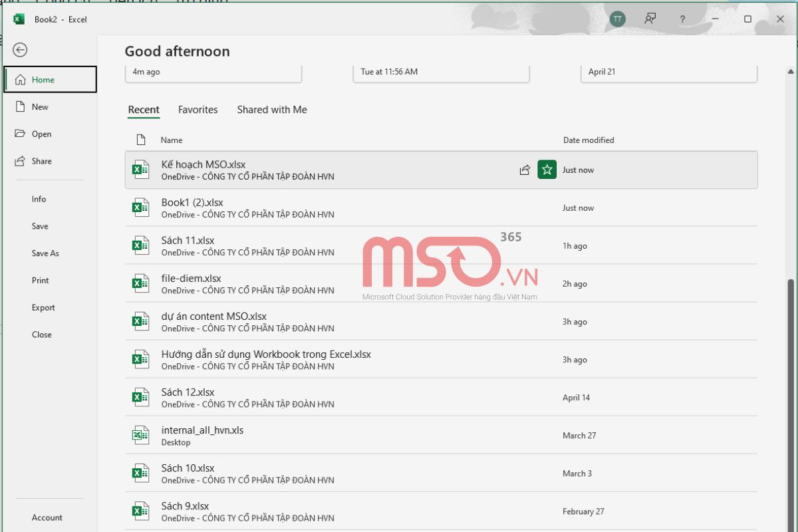Image resolution: width=798 pixels, height=532 pixels.
Task: Open the Home page
Action: click(x=50, y=80)
